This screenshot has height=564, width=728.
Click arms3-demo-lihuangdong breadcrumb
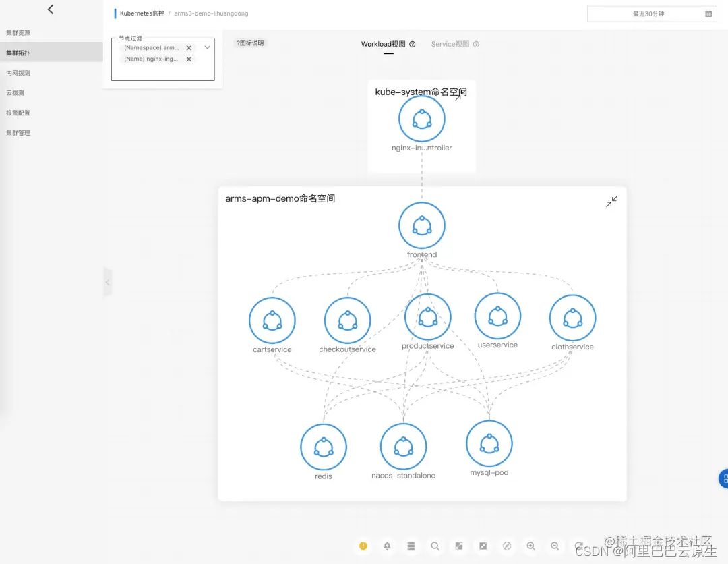211,13
